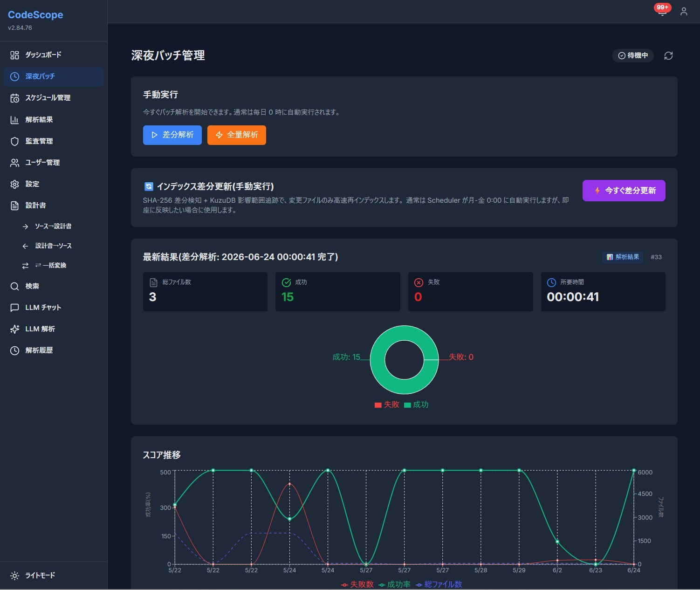Start 差分解析 batch run

172,135
